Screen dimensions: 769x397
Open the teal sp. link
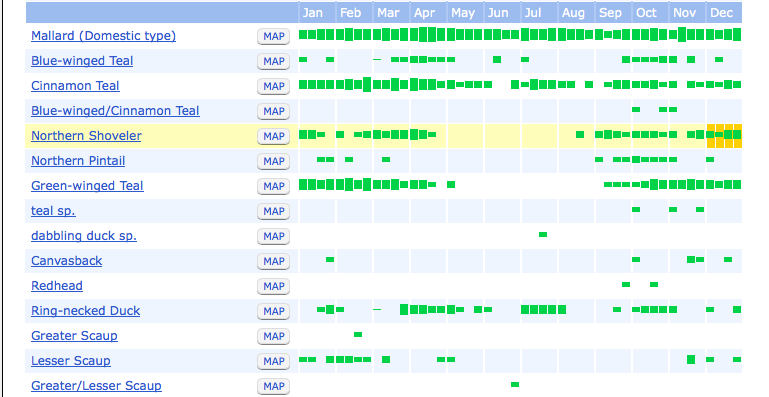[x=53, y=211]
